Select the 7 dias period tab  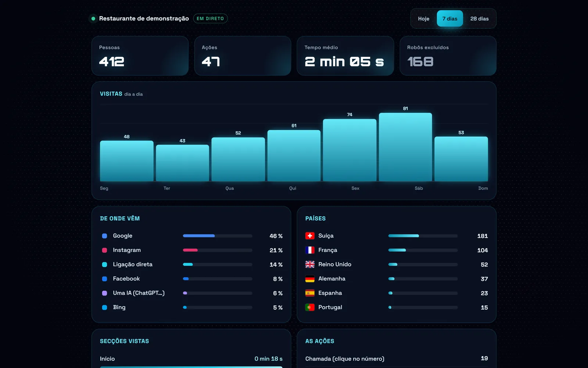[x=450, y=18]
